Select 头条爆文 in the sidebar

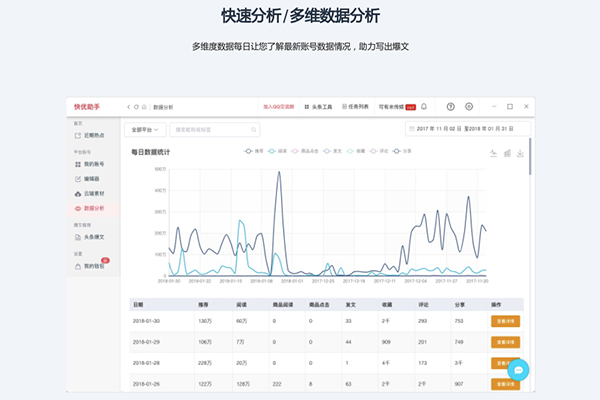pos(92,237)
